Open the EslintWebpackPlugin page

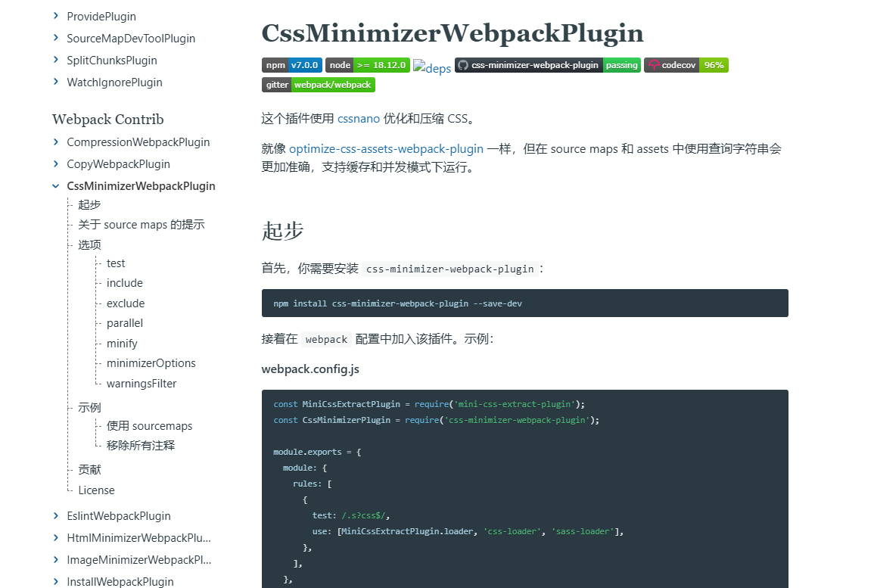click(119, 516)
